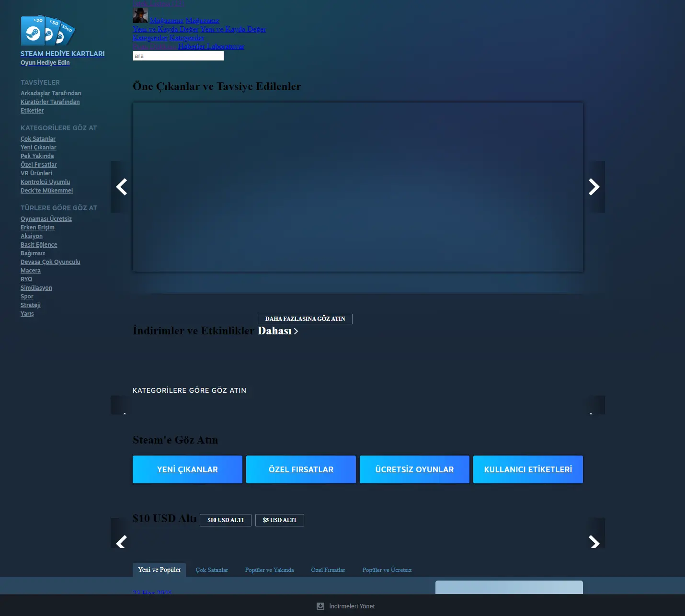Image resolution: width=685 pixels, height=616 pixels.
Task: Browse Yarış genre
Action: coord(27,314)
